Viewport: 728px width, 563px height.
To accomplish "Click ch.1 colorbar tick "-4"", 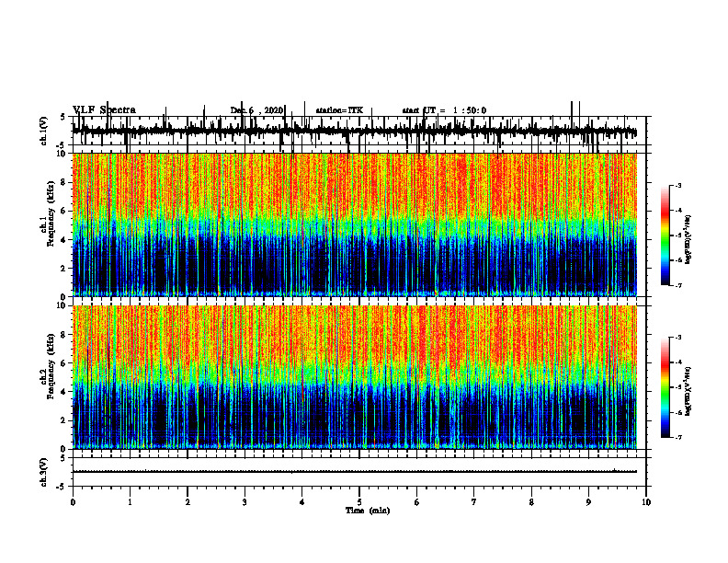I will (678, 211).
